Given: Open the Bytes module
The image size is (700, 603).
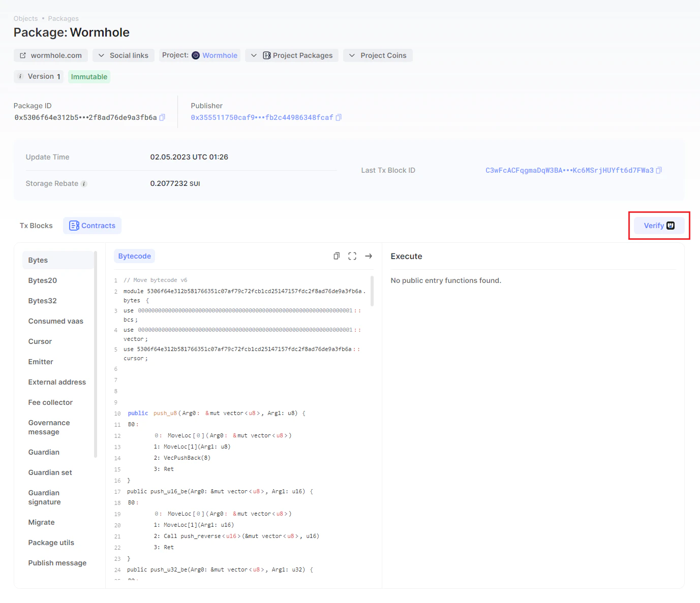Looking at the screenshot, I should click(x=58, y=260).
